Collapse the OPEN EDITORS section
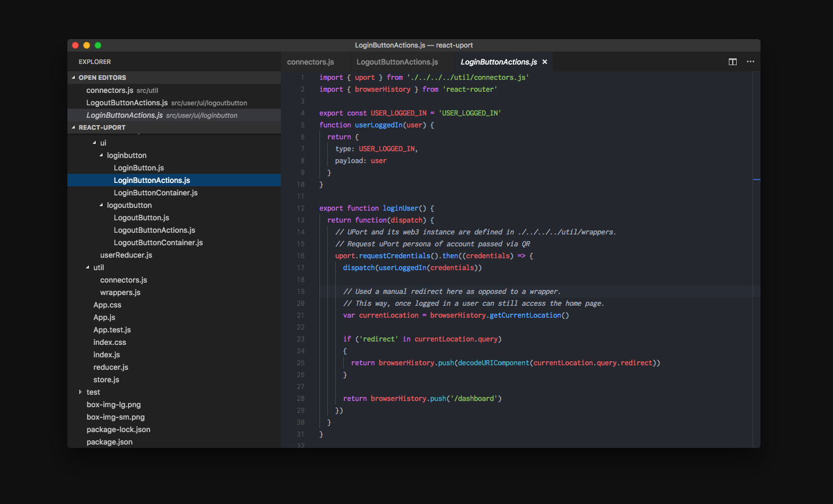 74,78
